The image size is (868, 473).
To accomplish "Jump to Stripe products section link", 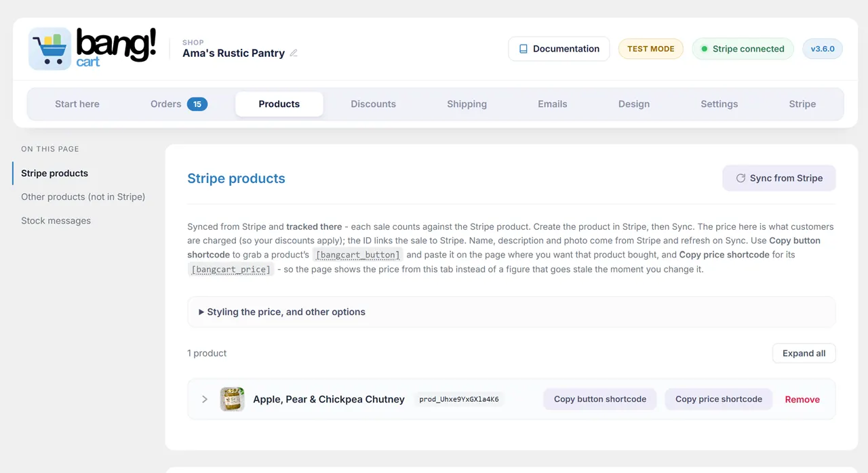I will pos(55,173).
